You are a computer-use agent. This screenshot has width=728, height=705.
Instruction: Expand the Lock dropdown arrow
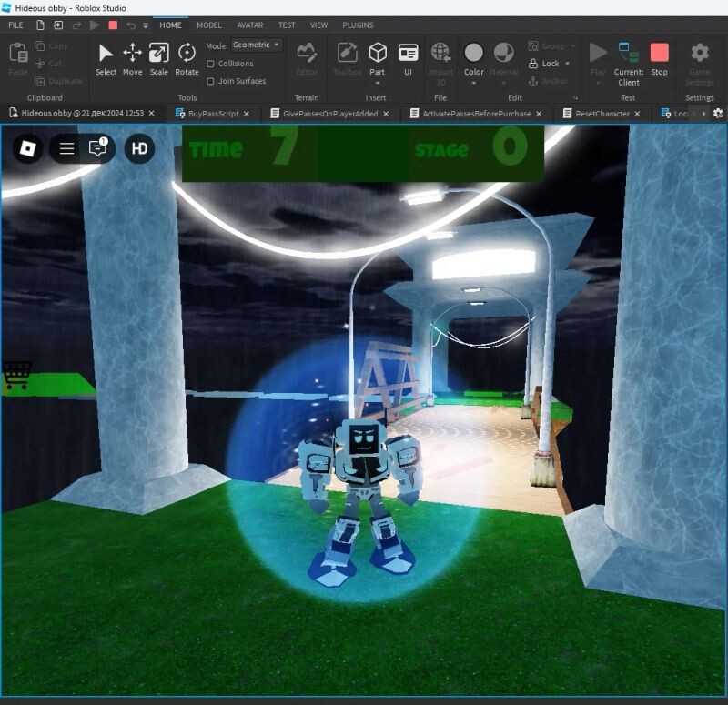click(x=568, y=64)
